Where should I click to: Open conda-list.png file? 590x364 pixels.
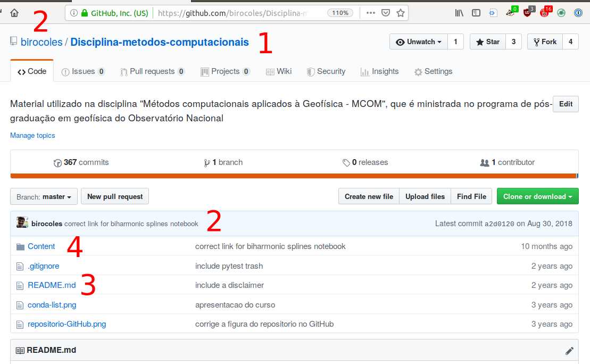click(x=52, y=305)
